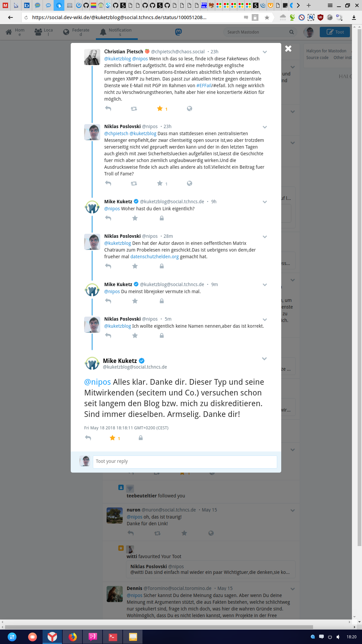
Task: Expand options chevron on Christian Pietsch's toot
Action: (265, 52)
